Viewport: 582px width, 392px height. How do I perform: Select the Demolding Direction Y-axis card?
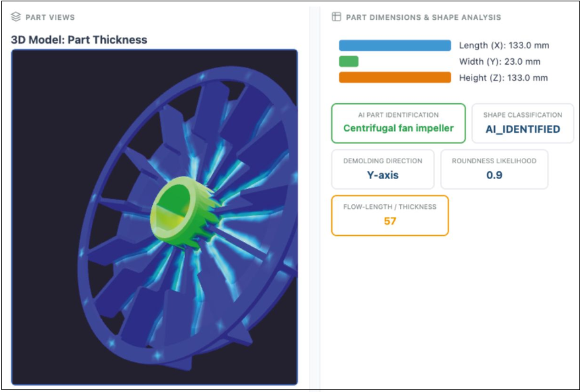[x=383, y=169]
